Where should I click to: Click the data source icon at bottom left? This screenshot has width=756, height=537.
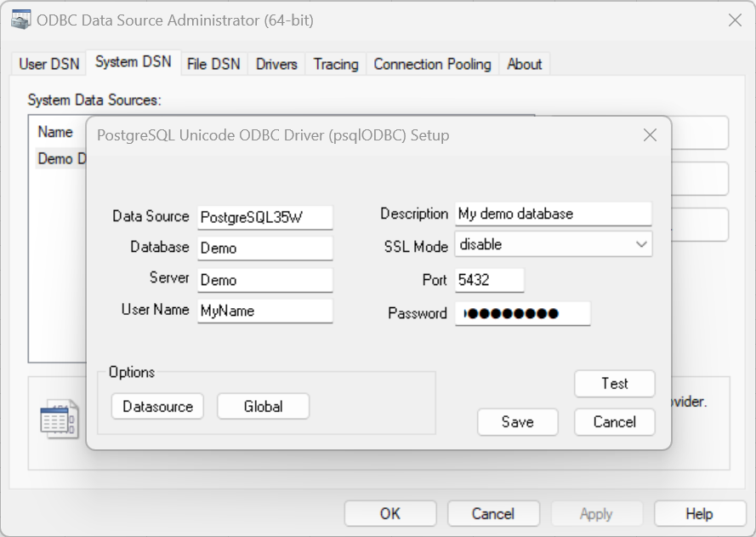tap(58, 420)
